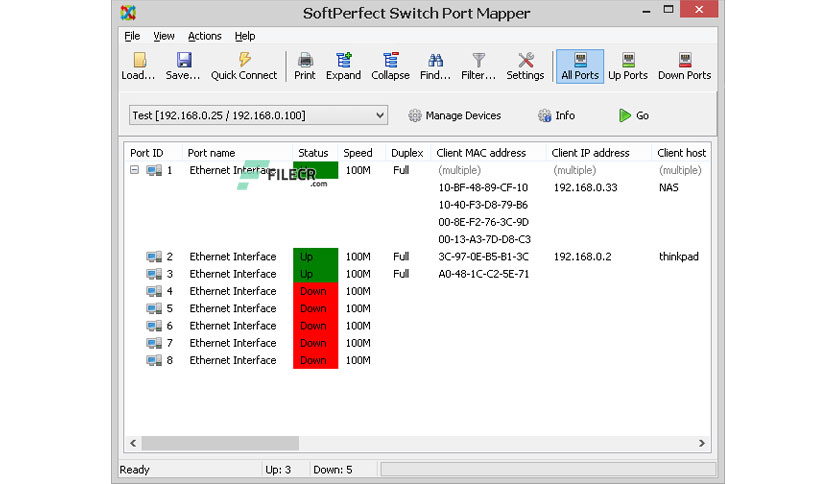Click port 1 device icon
Viewport: 836px width, 484px height.
tap(154, 171)
